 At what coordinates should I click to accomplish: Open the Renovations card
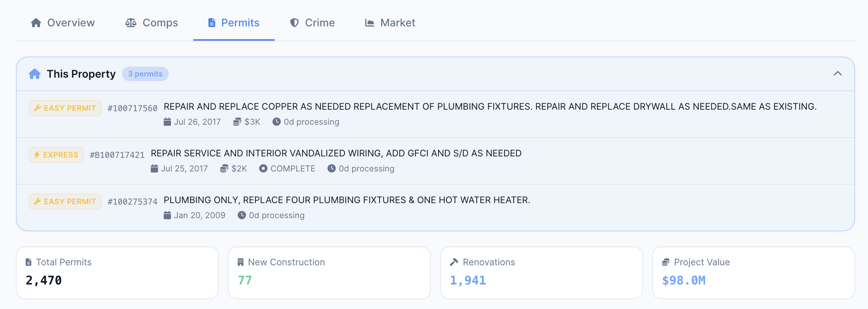[x=542, y=273]
